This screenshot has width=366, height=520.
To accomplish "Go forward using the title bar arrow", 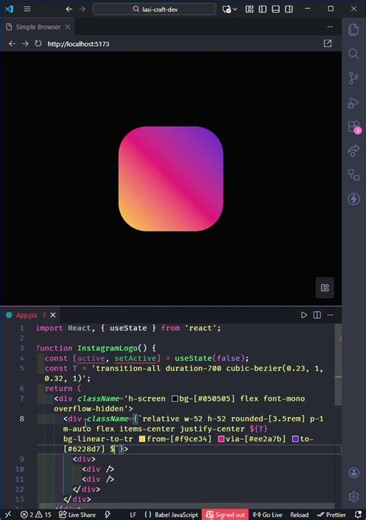I will click(x=82, y=9).
